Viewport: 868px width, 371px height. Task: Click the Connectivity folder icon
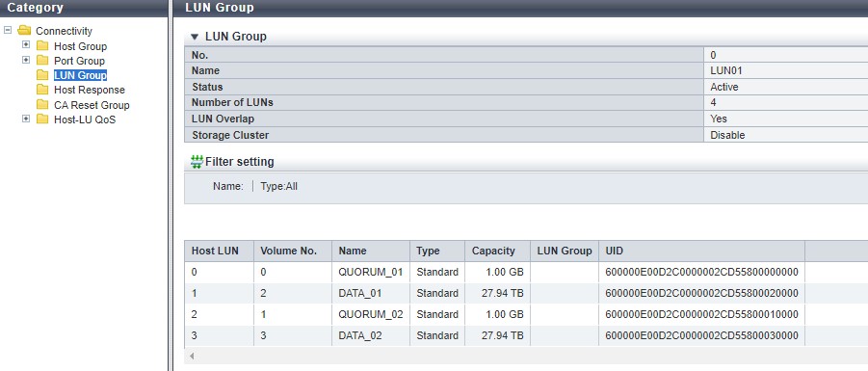(x=24, y=31)
